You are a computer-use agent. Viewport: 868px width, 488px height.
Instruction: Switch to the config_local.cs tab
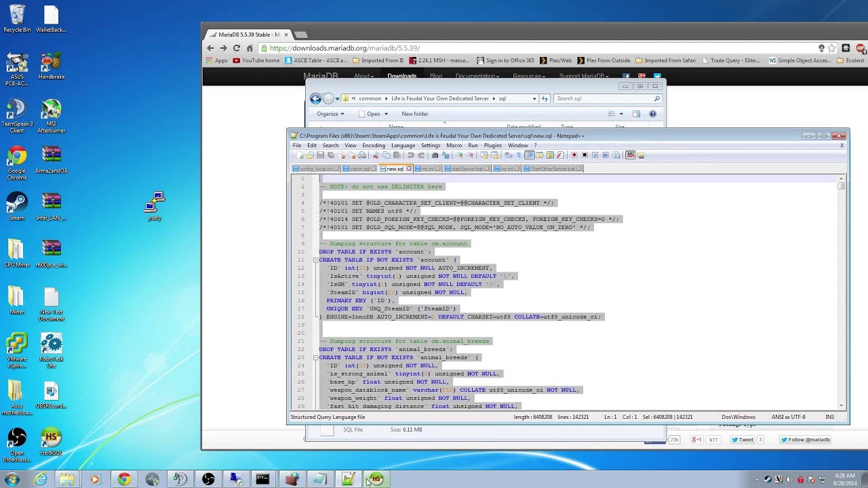pyautogui.click(x=316, y=169)
